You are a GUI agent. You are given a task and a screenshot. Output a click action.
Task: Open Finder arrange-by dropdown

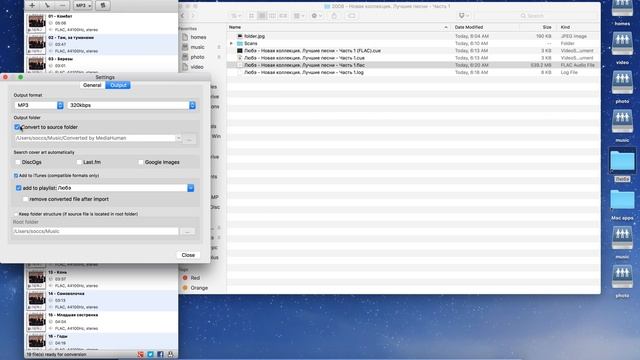click(299, 16)
